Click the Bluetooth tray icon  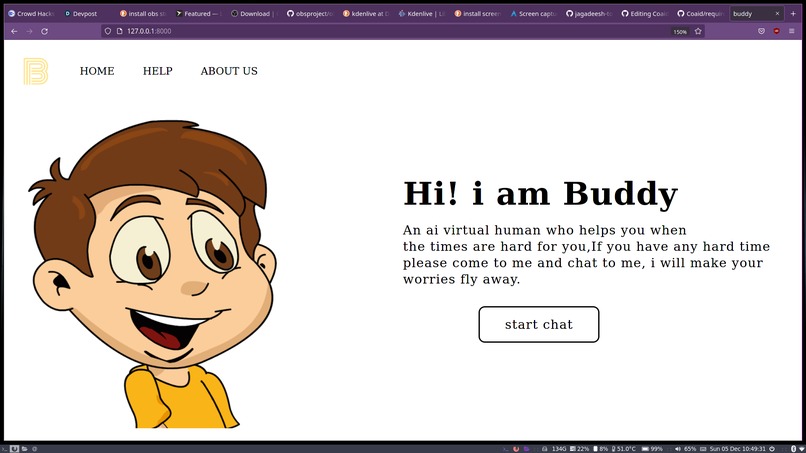click(794, 449)
